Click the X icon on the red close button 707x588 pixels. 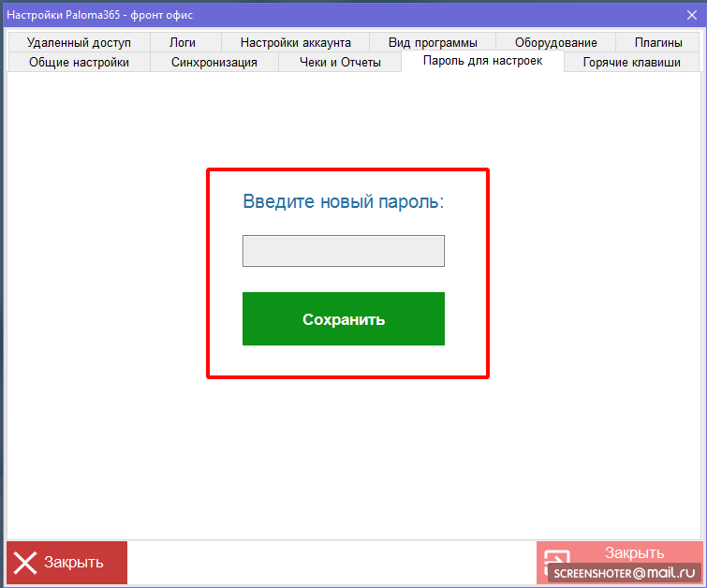[25, 563]
